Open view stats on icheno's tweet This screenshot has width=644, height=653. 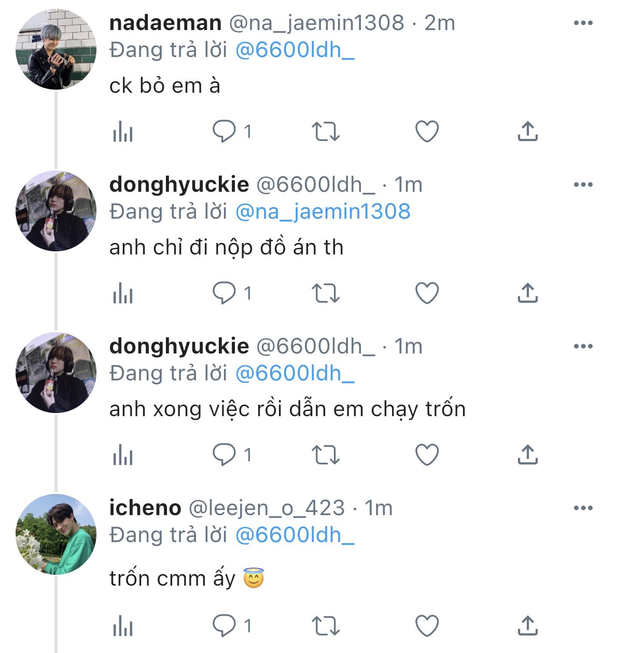click(123, 627)
